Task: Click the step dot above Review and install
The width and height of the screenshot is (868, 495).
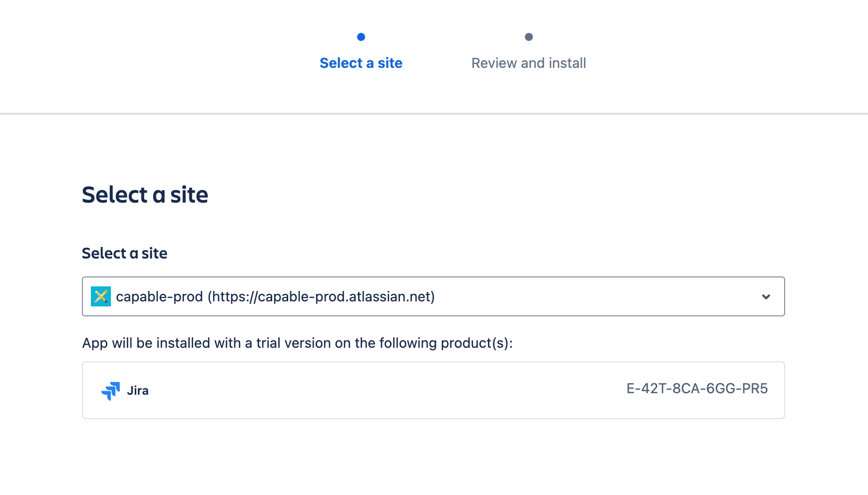Action: [x=528, y=36]
